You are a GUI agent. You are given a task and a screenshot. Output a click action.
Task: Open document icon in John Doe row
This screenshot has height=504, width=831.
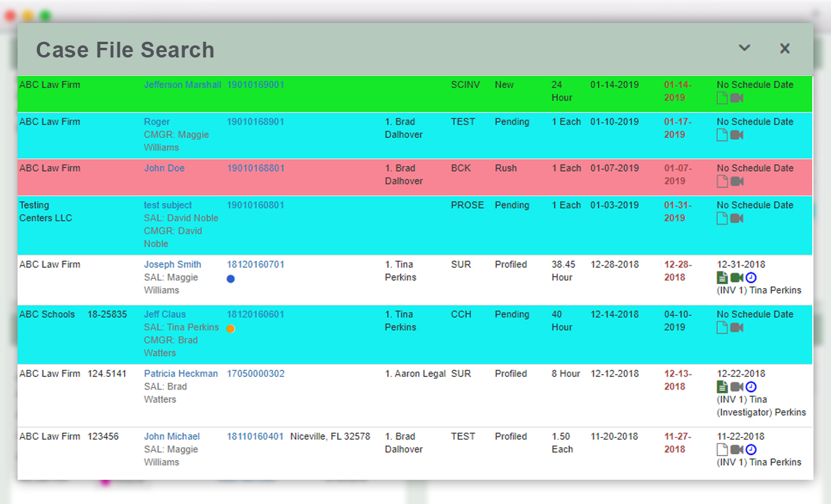point(722,182)
